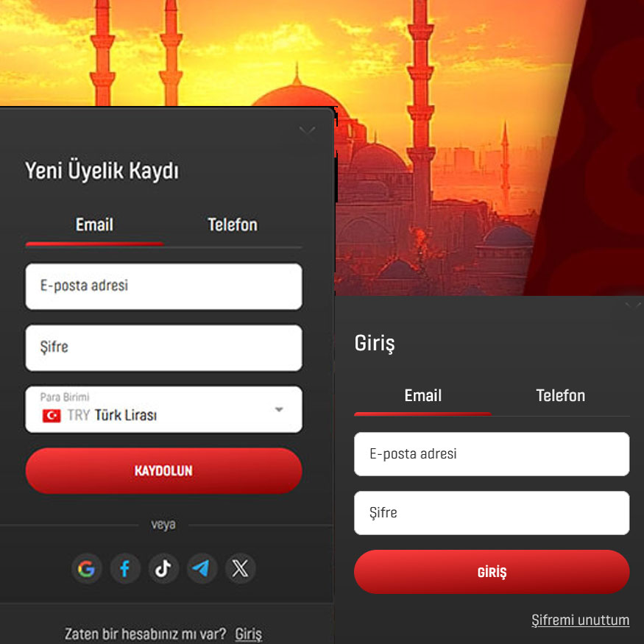
Task: Focus Şifre field in registration form
Action: click(164, 348)
